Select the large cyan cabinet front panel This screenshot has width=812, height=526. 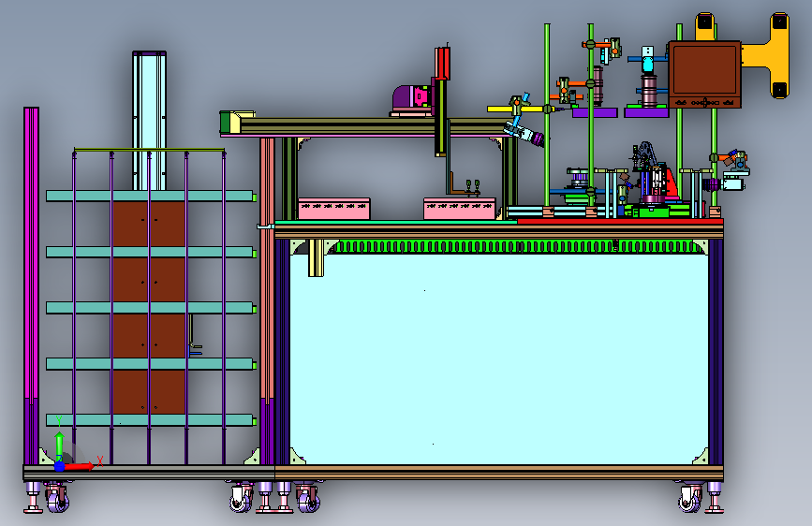pyautogui.click(x=498, y=358)
